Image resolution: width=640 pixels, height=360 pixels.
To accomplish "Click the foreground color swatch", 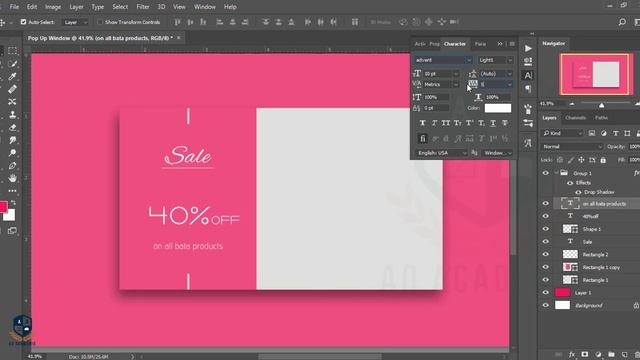I will (x=3, y=207).
